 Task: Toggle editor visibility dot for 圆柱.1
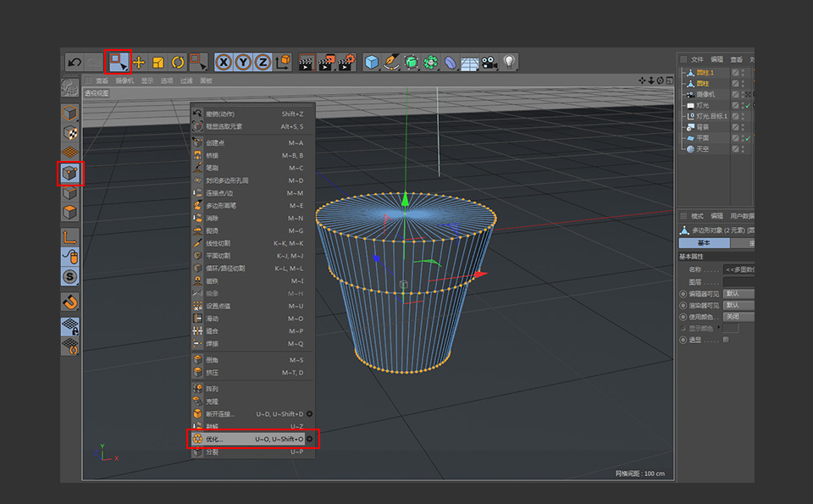[x=743, y=71]
